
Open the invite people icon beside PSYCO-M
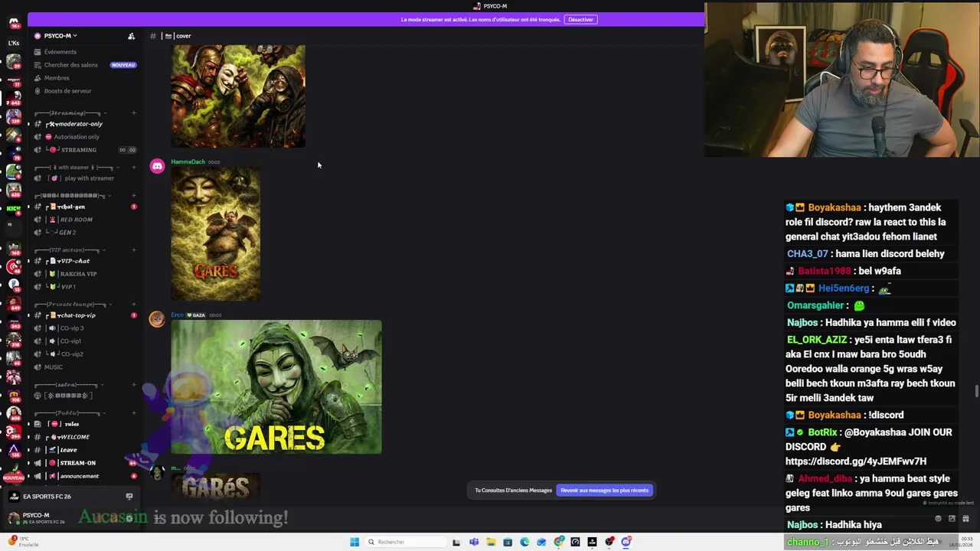(x=131, y=36)
